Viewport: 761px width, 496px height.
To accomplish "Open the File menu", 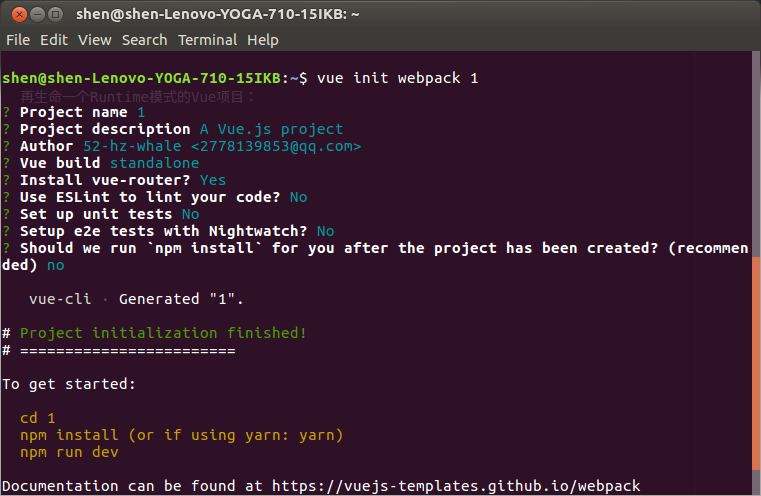I will pos(18,40).
